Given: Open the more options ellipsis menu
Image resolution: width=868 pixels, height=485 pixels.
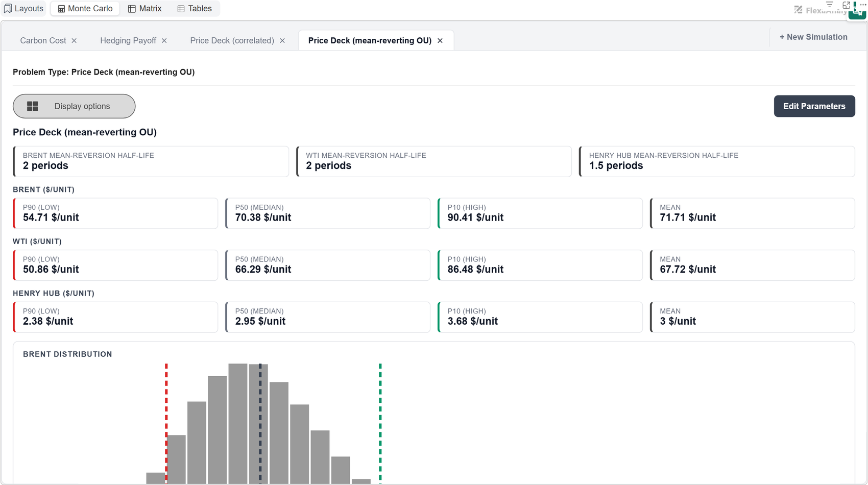Looking at the screenshot, I should tap(863, 4).
